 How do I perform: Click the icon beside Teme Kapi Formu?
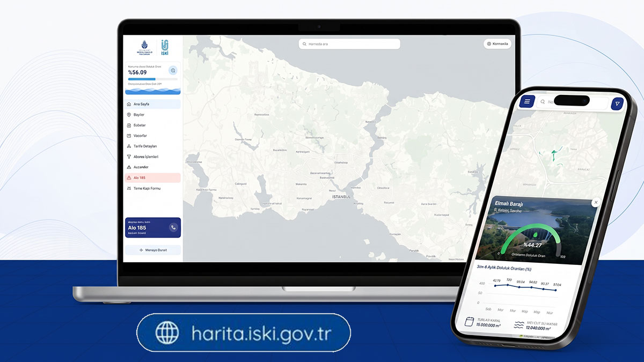click(129, 188)
